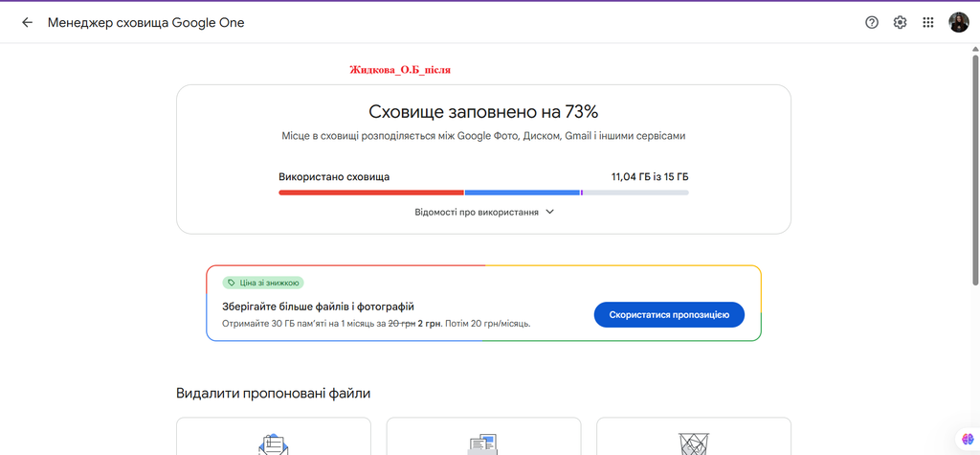Select the documents large files card icon
980x455 pixels.
[x=483, y=444]
